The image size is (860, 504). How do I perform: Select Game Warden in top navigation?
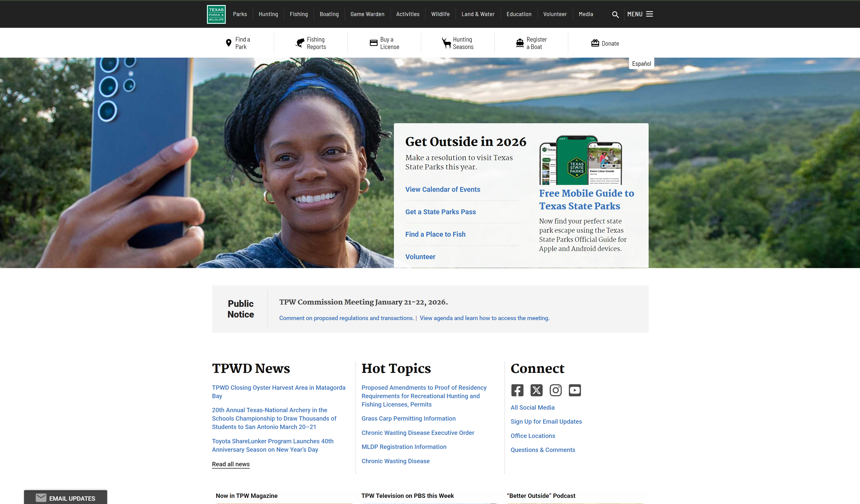(x=367, y=14)
